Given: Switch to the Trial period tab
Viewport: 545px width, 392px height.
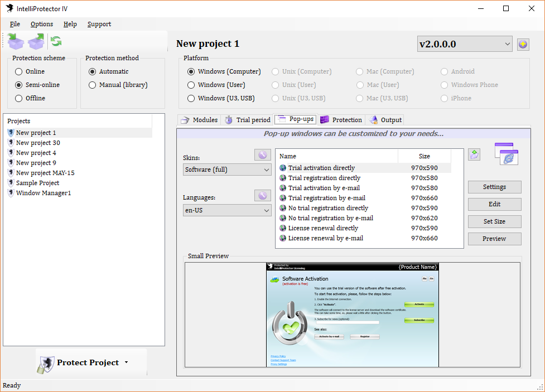Looking at the screenshot, I should coord(248,120).
